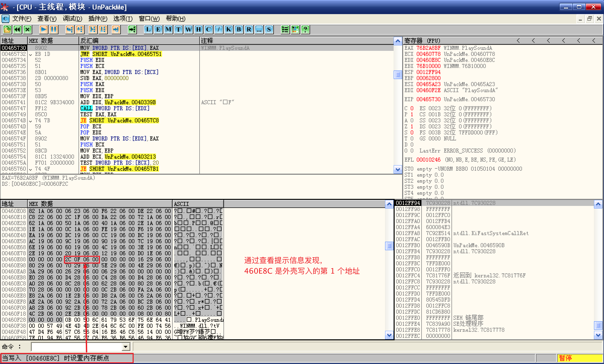Image resolution: width=604 pixels, height=364 pixels.
Task: Open the Call stack K icon
Action: [229, 29]
